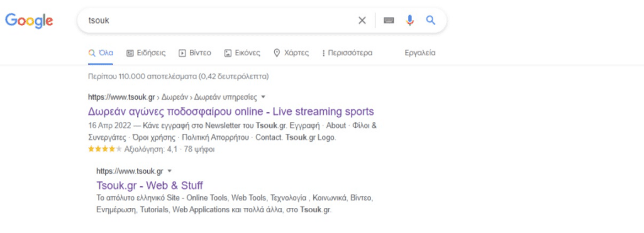The width and height of the screenshot is (644, 233).
Task: Click the first result's URL ending in Δωρεάν υπηρεσίες
Action: point(172,97)
